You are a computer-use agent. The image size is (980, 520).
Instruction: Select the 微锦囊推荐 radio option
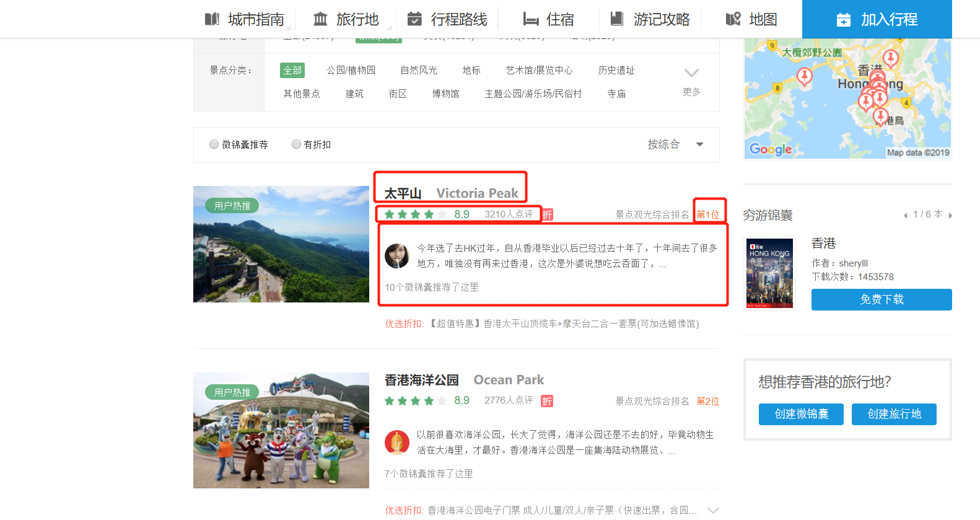214,144
